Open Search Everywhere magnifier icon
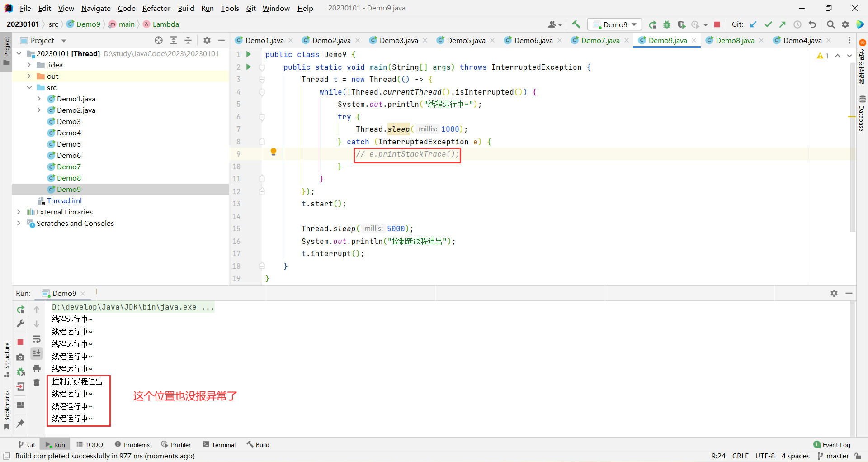This screenshot has height=462, width=868. tap(830, 24)
